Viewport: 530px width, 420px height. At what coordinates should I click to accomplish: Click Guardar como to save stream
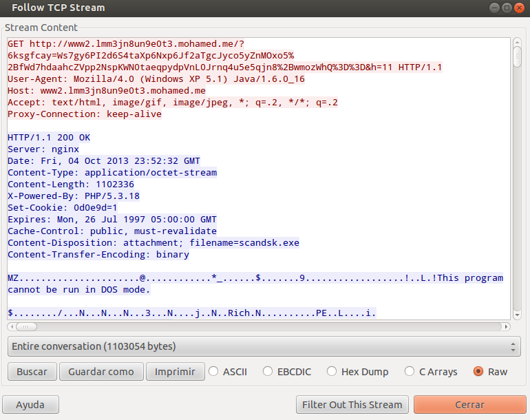pyautogui.click(x=101, y=372)
